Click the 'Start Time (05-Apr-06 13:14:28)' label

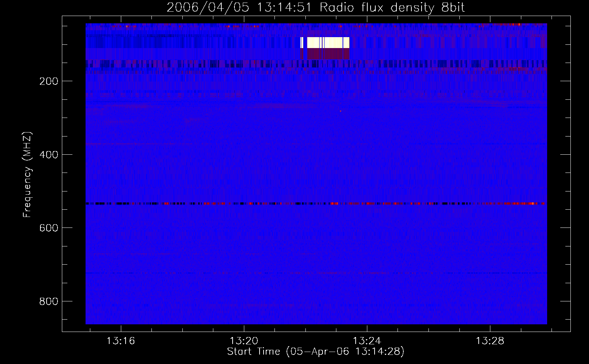click(316, 352)
